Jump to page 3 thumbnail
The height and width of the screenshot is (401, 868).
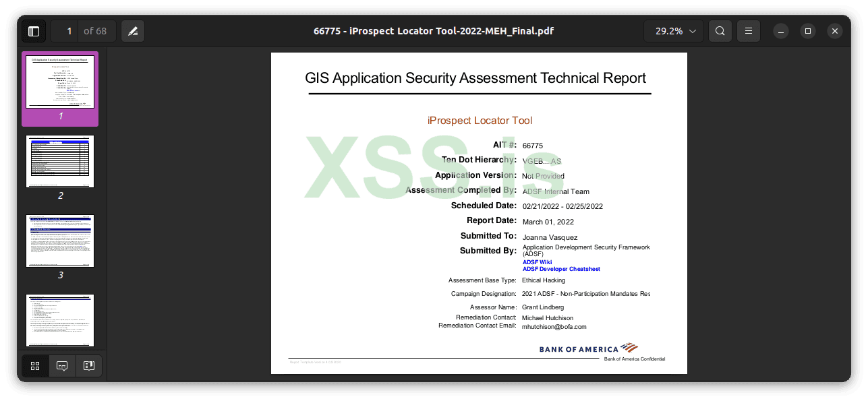60,241
